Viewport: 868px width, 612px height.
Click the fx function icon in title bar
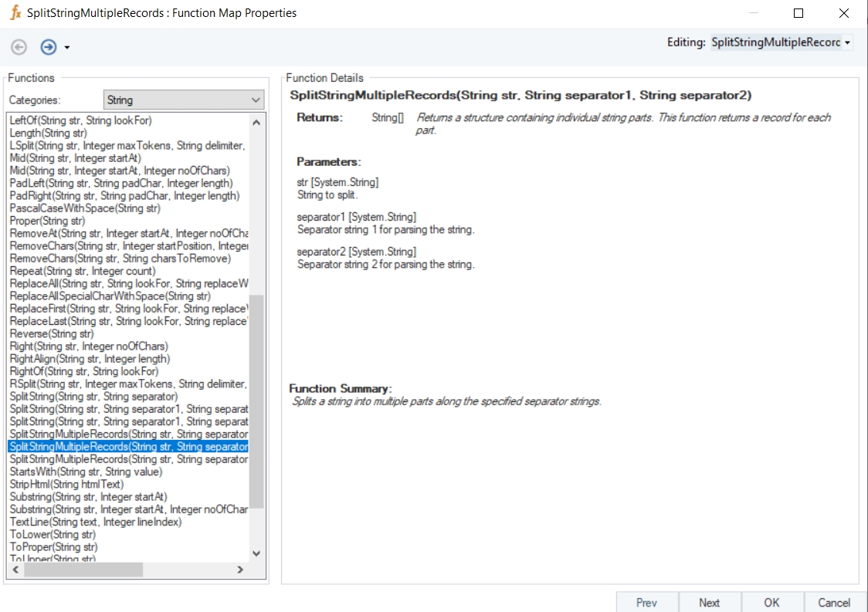15,13
